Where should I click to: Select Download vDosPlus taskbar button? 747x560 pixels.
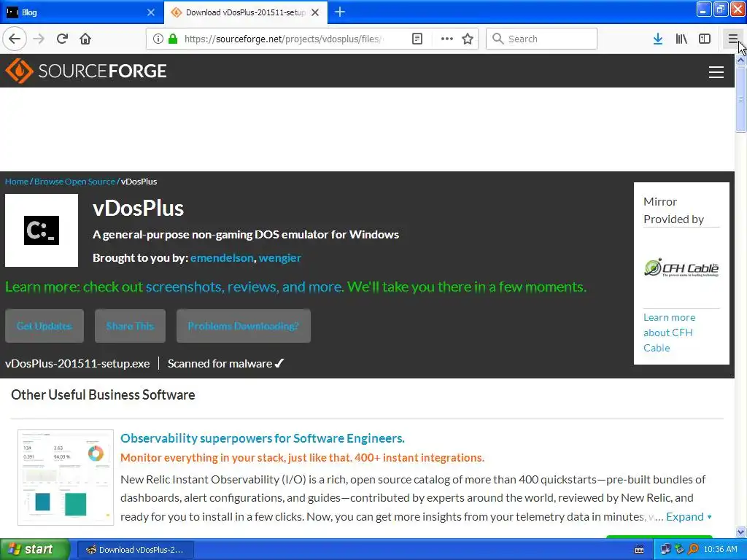(136, 550)
